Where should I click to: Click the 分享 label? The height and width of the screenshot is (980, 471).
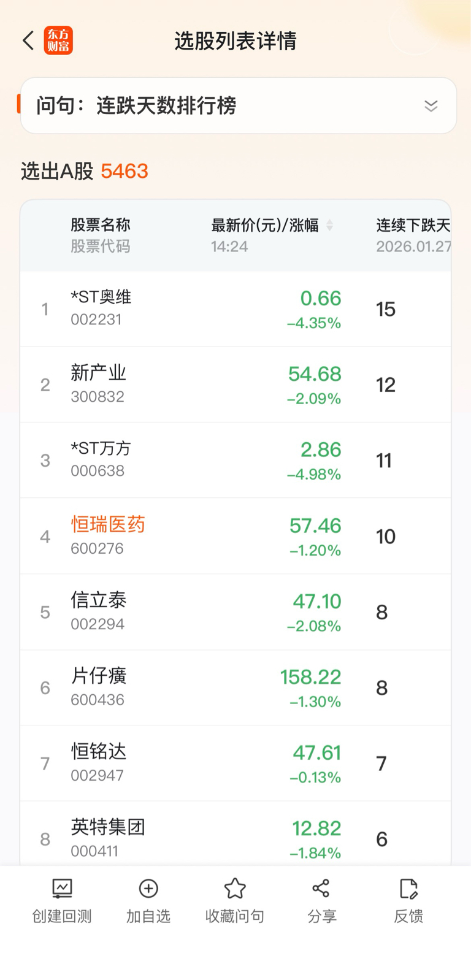click(321, 916)
